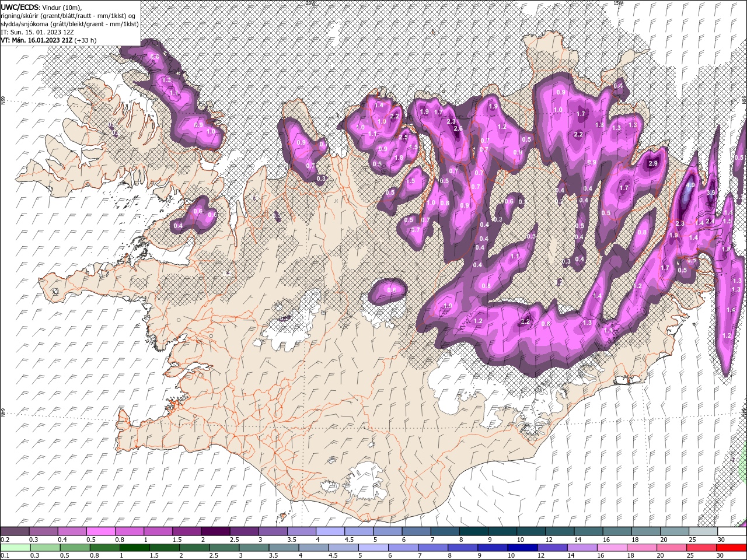Click the valid time line VT: Mán. 16.01.2023 21Z
747x560 pixels.
point(48,40)
